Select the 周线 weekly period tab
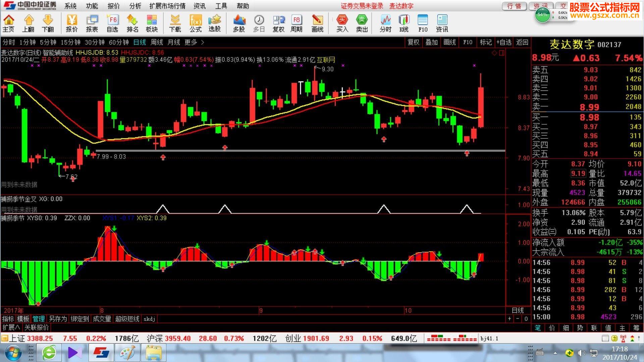 click(157, 42)
